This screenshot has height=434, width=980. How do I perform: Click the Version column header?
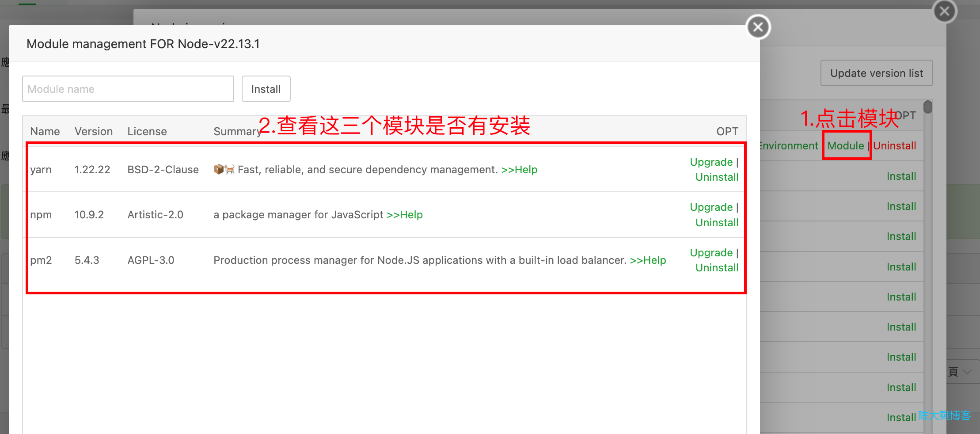click(x=94, y=132)
